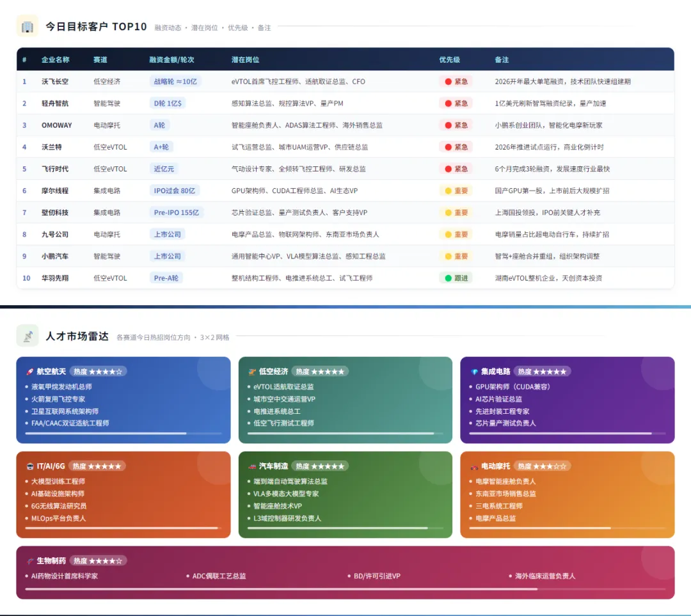Click the building icon beside 今日目标客户 TOP10
Viewport: 691px width, 616px height.
[28, 26]
